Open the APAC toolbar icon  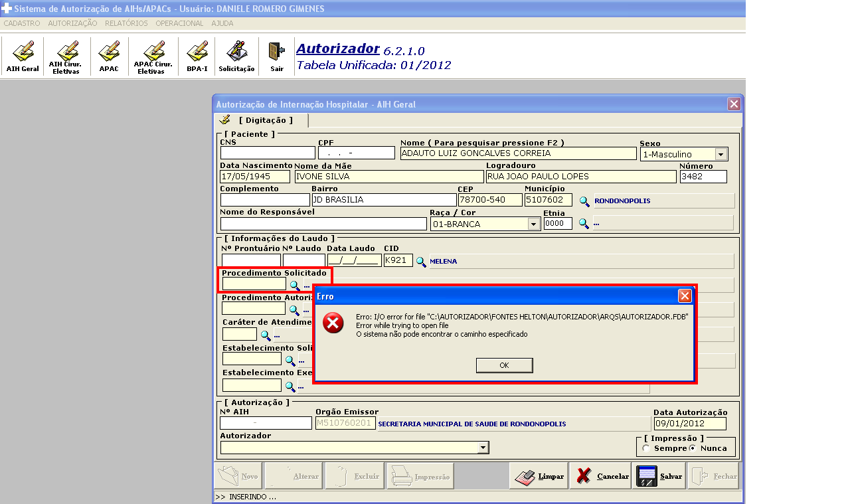pyautogui.click(x=109, y=56)
